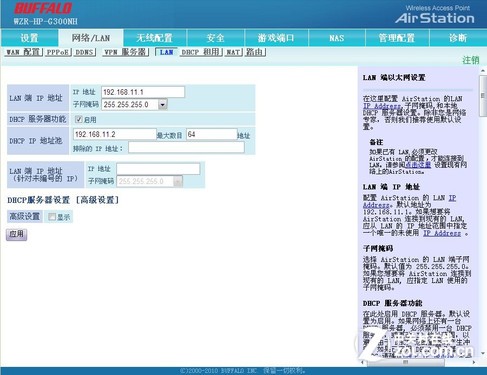Click the 排除的 IP 地址 input field
The height and width of the screenshot is (375, 487).
(186, 148)
